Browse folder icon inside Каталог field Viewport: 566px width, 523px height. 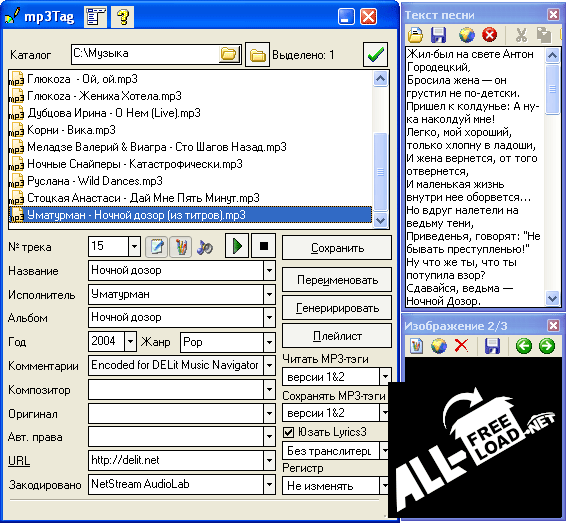(x=229, y=54)
